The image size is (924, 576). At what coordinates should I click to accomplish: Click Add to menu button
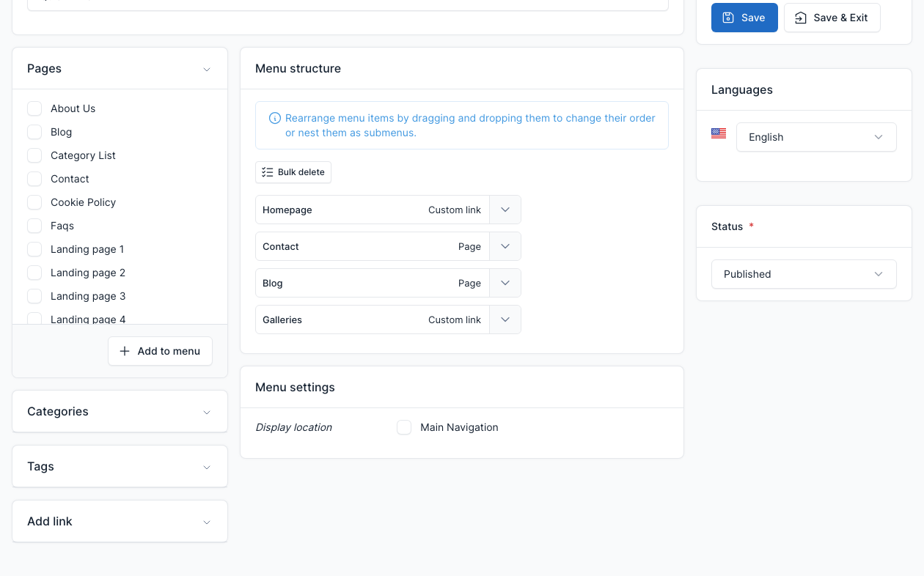point(160,351)
